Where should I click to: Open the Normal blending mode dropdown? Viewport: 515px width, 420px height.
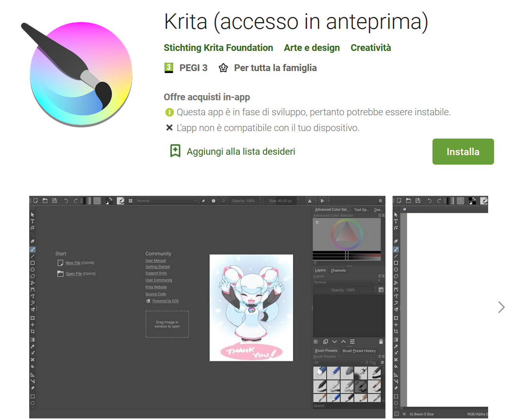166,201
